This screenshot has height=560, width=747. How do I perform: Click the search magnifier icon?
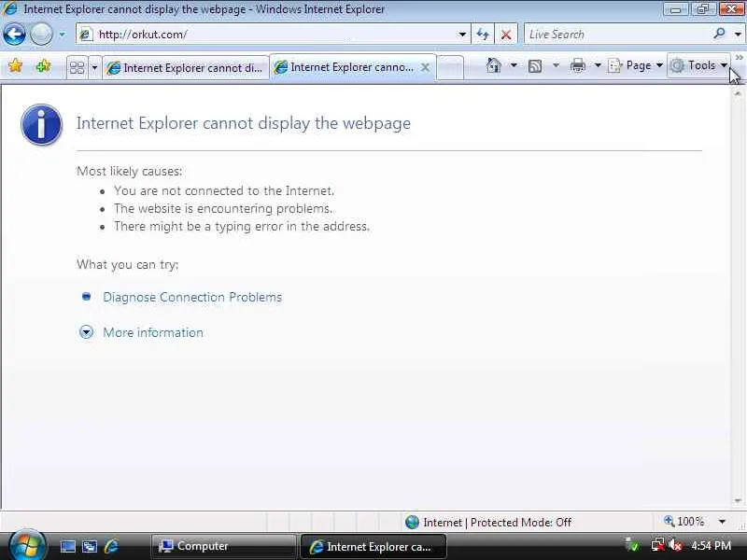pyautogui.click(x=720, y=34)
